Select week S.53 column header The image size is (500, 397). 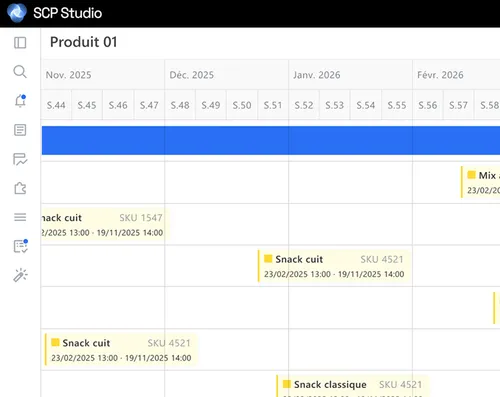click(x=335, y=105)
